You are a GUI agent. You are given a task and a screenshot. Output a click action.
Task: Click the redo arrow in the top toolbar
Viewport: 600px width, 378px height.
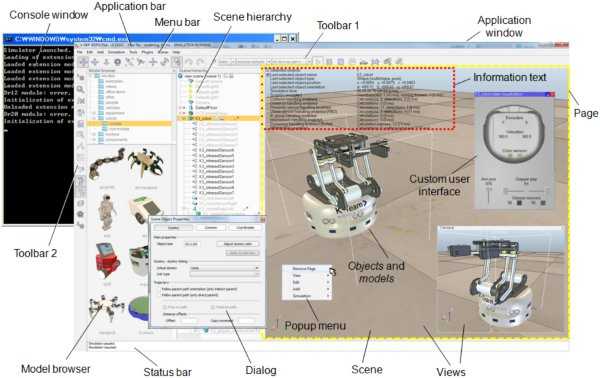pos(200,62)
